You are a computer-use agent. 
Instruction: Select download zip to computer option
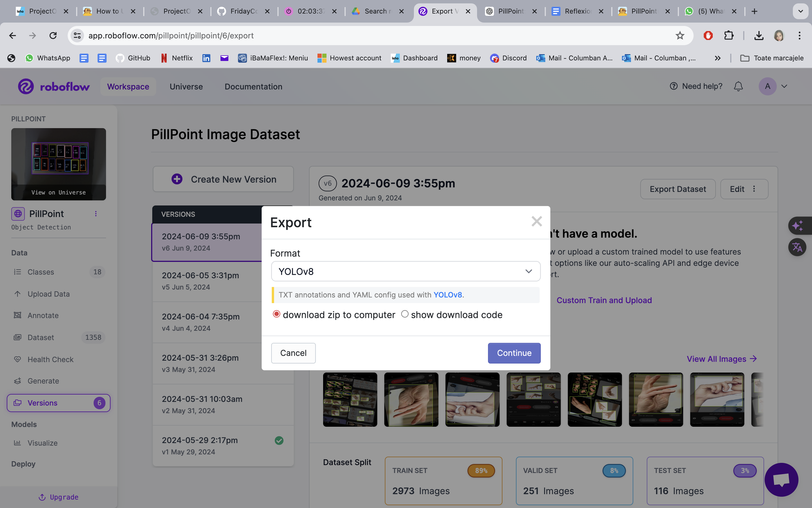(x=276, y=314)
